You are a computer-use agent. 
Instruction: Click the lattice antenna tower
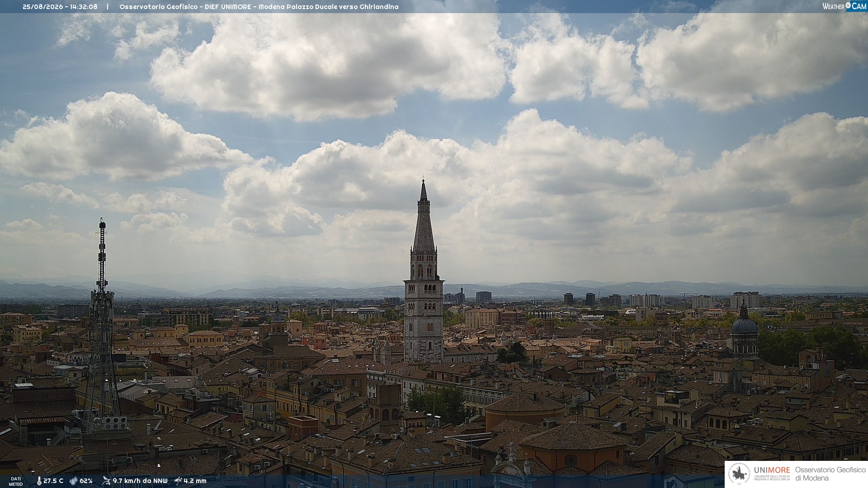[102, 325]
